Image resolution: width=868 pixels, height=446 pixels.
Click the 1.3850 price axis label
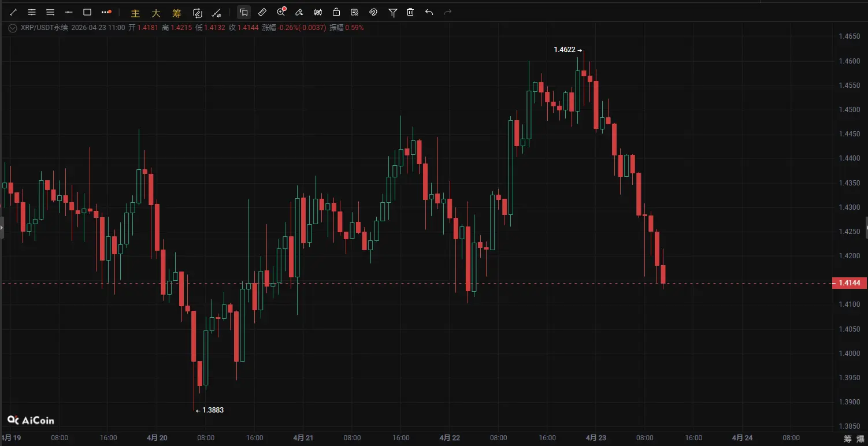[849, 426]
